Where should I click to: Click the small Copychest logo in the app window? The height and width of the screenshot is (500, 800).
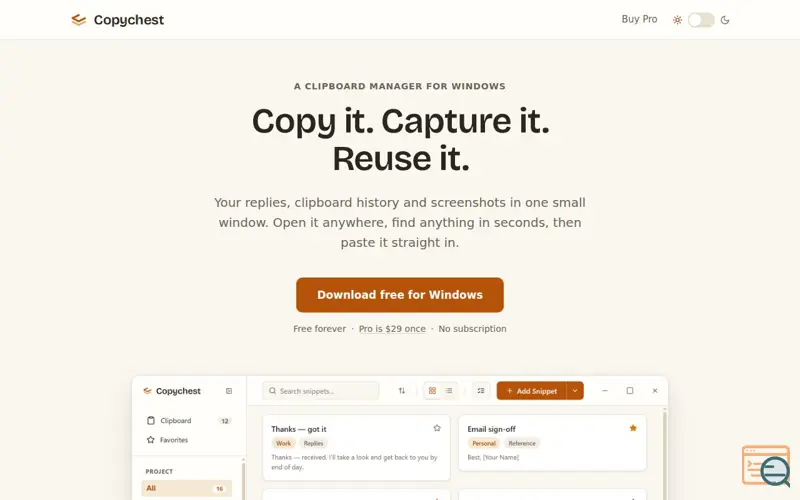147,391
